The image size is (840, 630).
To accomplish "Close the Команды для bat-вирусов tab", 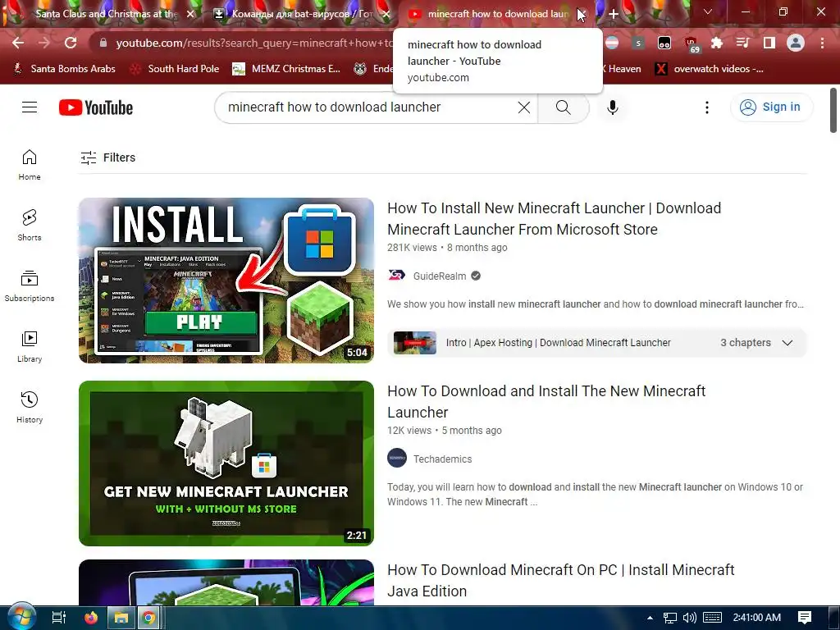I will coord(386,14).
